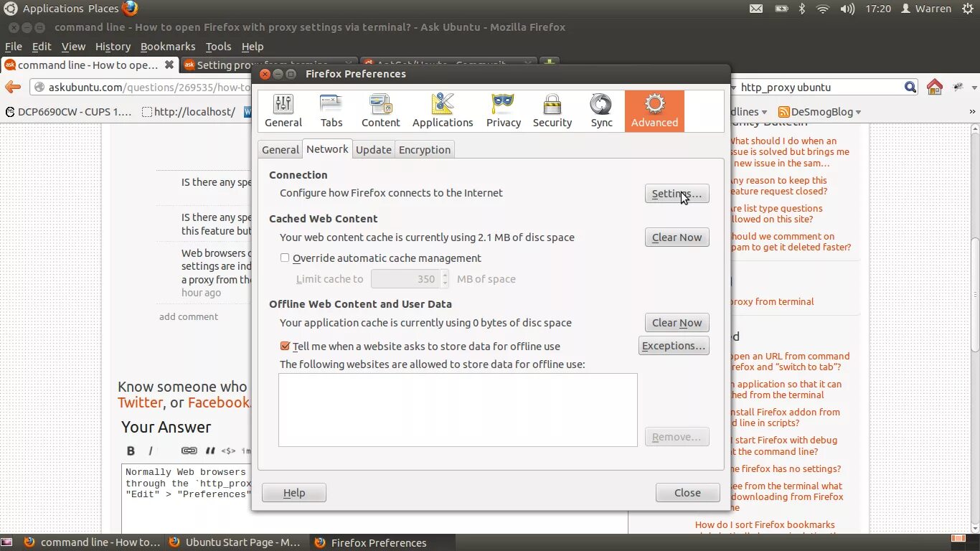Click the cache limit spinner arrows
The height and width of the screenshot is (551, 980).
point(445,278)
